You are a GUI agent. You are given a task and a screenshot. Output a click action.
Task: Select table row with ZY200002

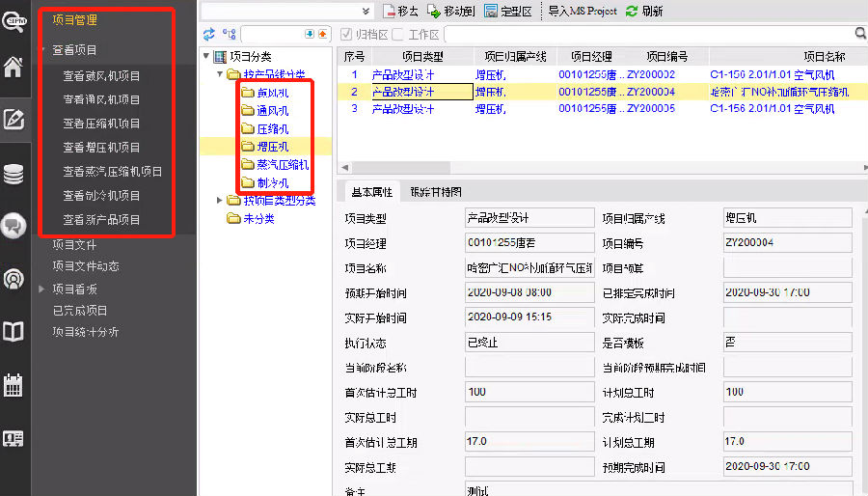[602, 74]
